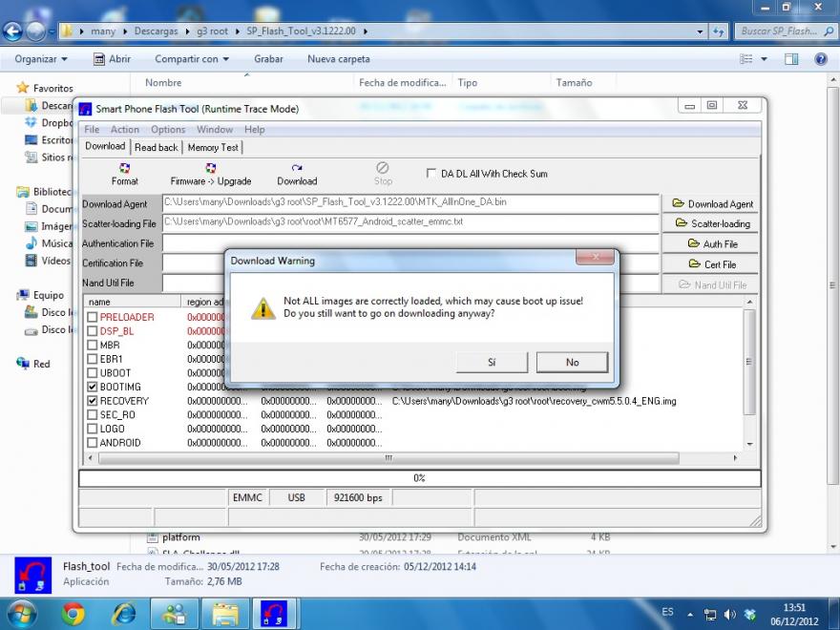
Task: Click the Download Agent path field
Action: pyautogui.click(x=410, y=202)
